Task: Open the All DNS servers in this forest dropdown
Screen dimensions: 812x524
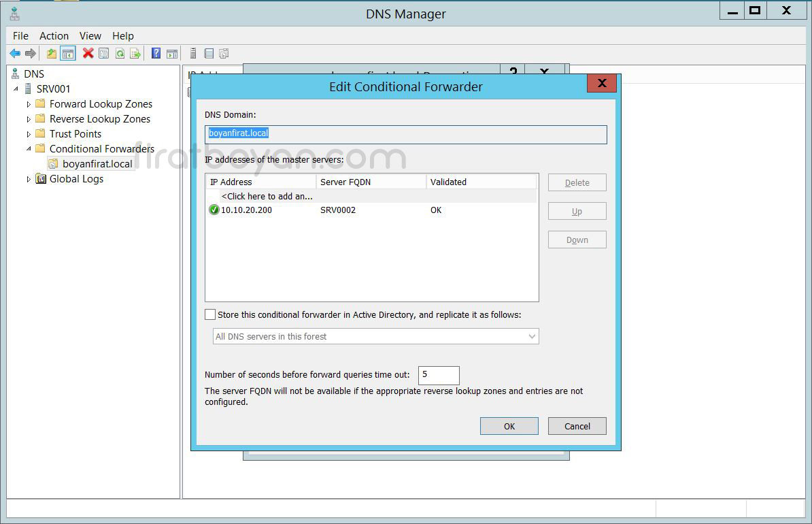Action: tap(376, 336)
